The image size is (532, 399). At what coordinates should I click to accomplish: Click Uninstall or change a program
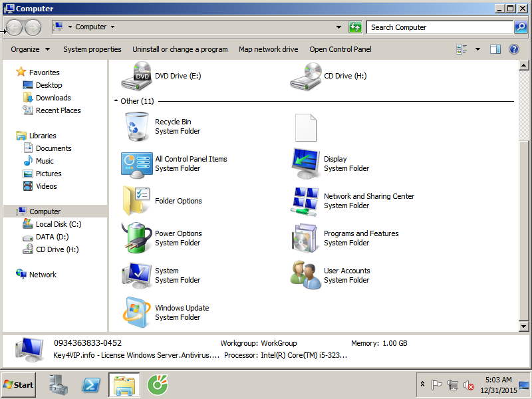(180, 49)
